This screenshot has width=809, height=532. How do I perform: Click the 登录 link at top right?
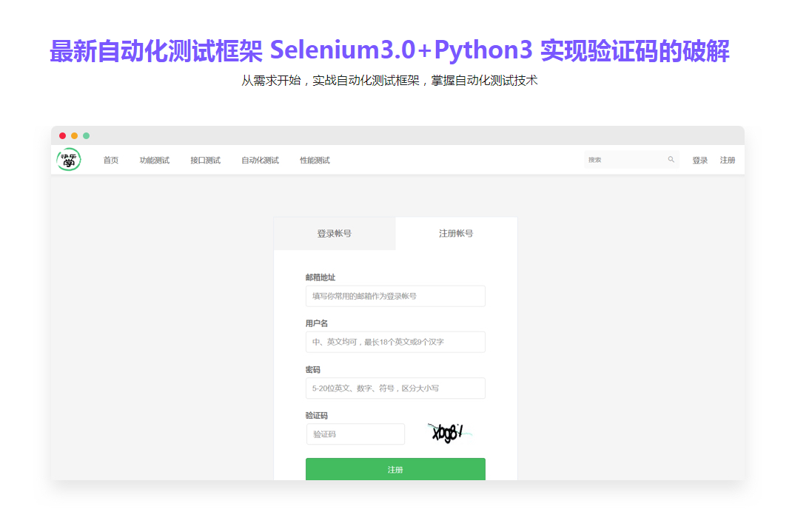(x=699, y=160)
